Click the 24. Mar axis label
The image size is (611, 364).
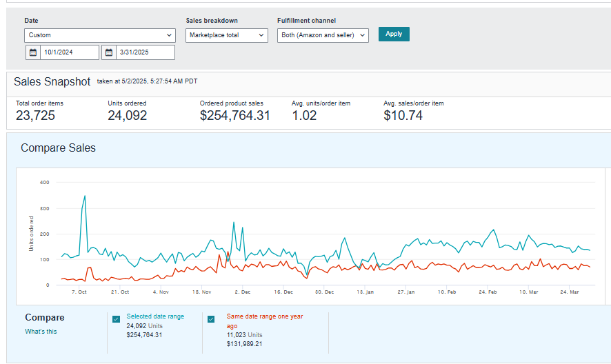(x=570, y=292)
